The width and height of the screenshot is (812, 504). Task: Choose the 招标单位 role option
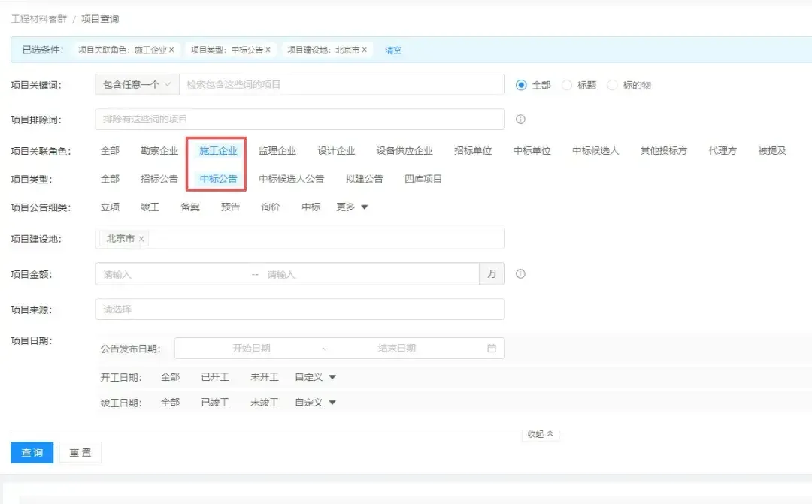pos(473,150)
